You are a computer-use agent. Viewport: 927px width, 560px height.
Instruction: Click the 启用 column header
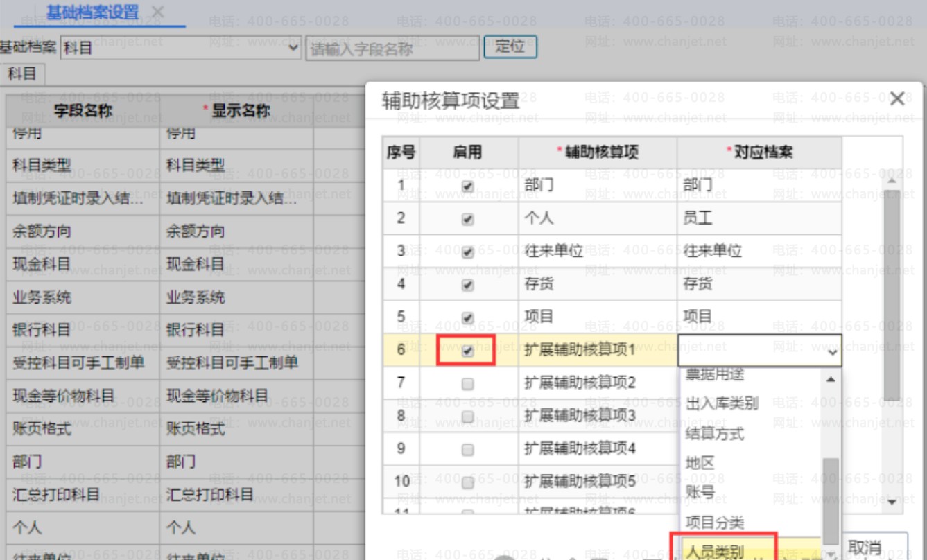468,152
